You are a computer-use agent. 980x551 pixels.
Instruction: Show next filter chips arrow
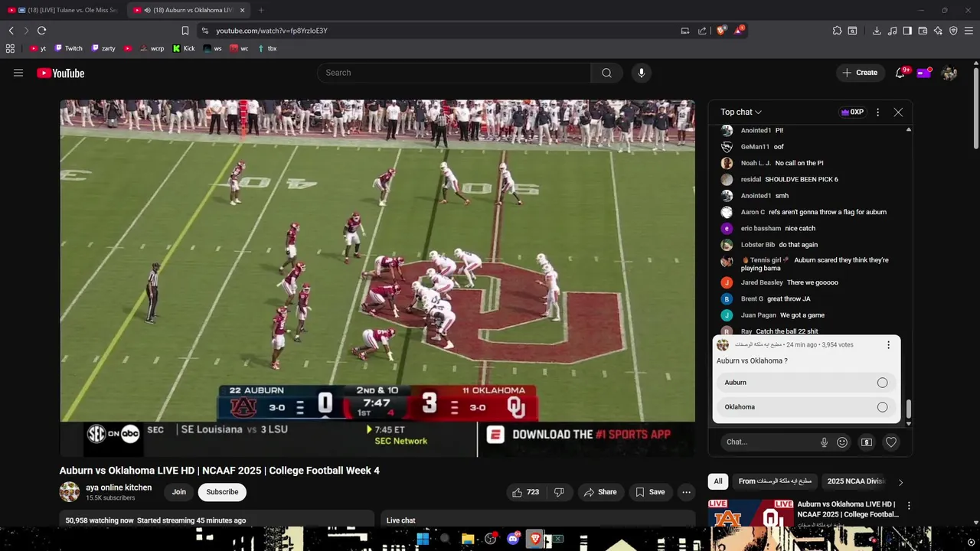(x=900, y=482)
